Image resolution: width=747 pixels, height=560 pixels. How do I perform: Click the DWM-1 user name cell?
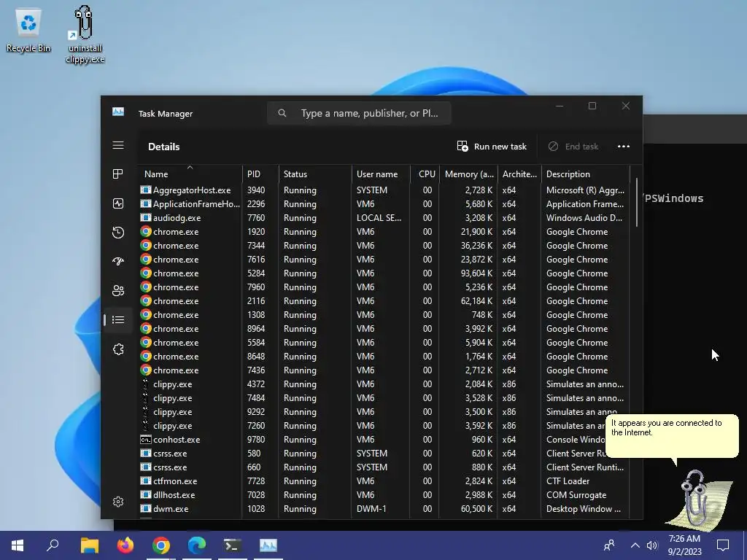(371, 508)
